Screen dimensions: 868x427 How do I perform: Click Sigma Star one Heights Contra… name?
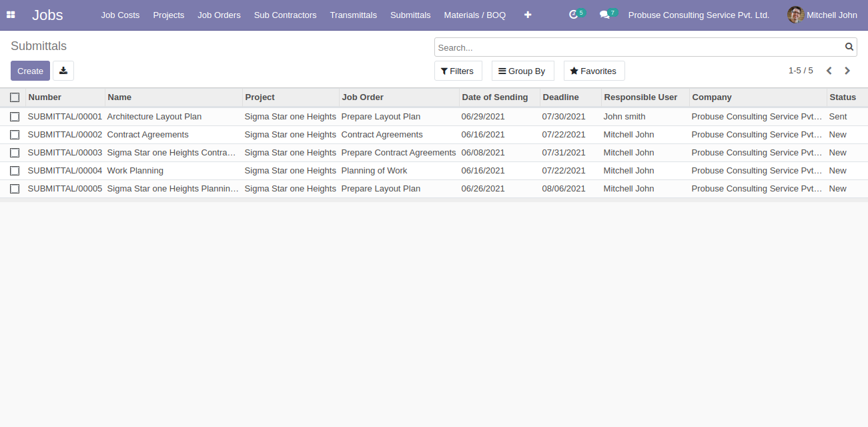(x=172, y=153)
